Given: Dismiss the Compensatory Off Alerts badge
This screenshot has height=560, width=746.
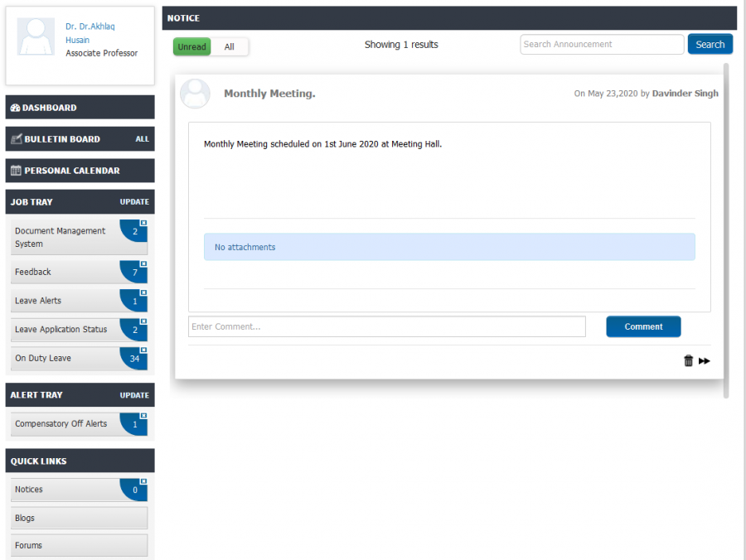Looking at the screenshot, I should click(x=143, y=415).
